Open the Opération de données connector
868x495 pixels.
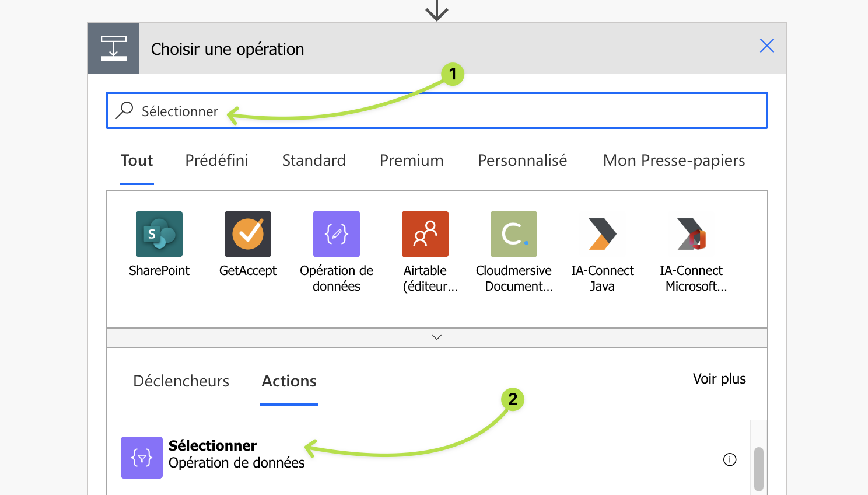click(x=337, y=234)
